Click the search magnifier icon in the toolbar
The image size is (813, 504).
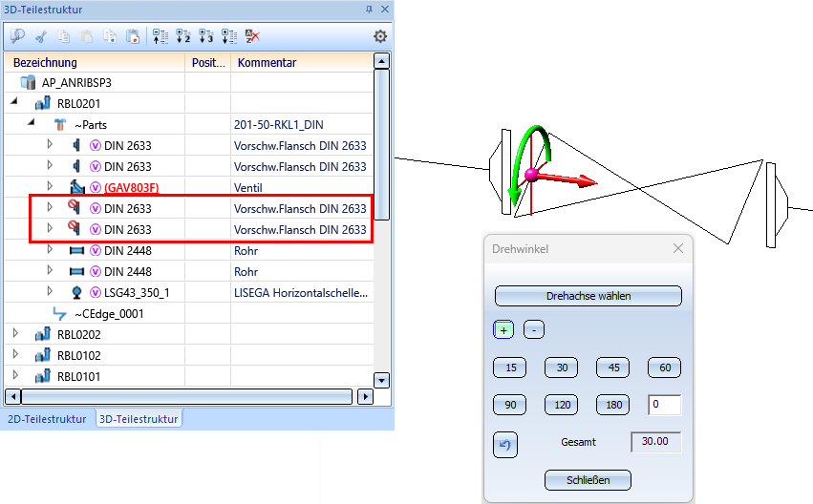click(17, 36)
